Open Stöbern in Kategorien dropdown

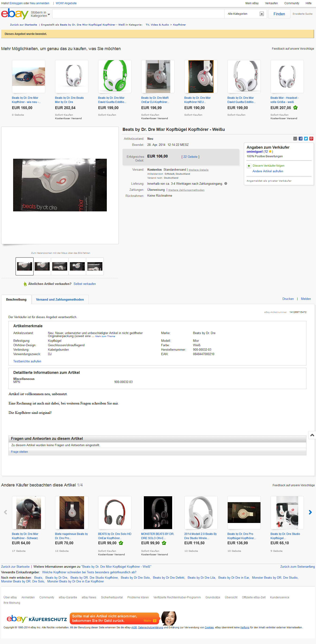[x=40, y=14]
